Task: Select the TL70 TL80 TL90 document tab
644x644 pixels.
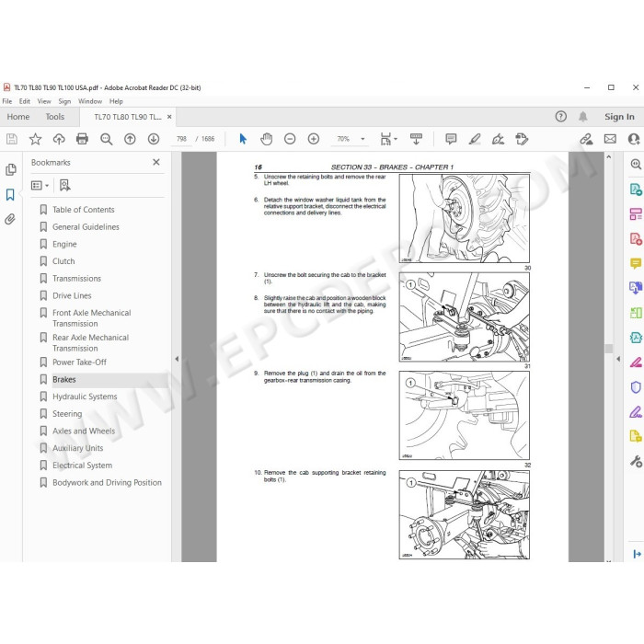Action: [x=128, y=117]
